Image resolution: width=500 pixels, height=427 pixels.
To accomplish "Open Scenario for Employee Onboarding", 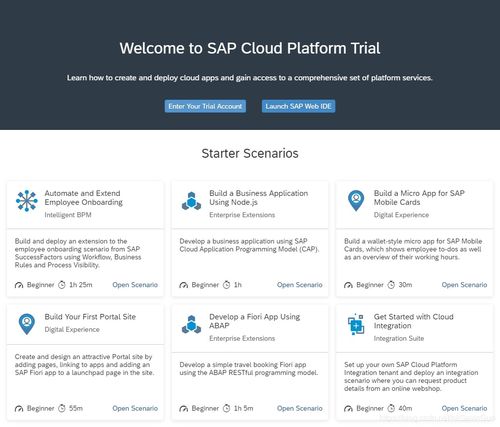I will click(x=135, y=285).
